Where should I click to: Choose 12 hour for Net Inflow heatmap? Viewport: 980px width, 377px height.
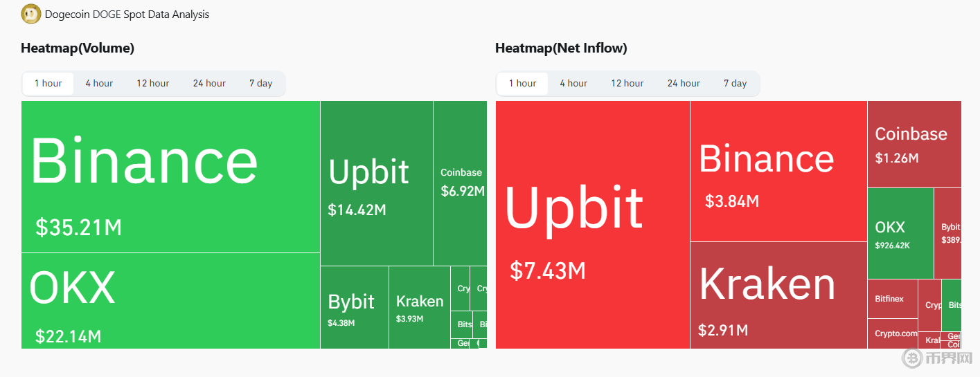pyautogui.click(x=627, y=83)
